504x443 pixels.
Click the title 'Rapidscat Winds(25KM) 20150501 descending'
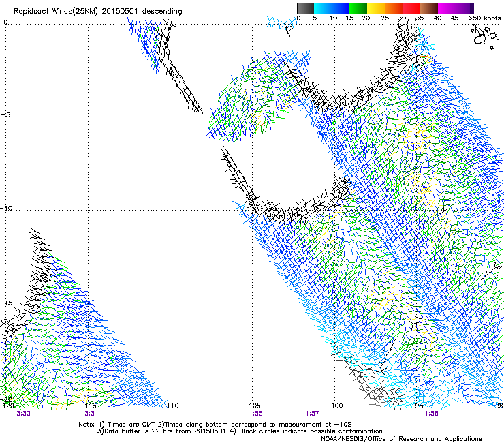[x=97, y=12]
